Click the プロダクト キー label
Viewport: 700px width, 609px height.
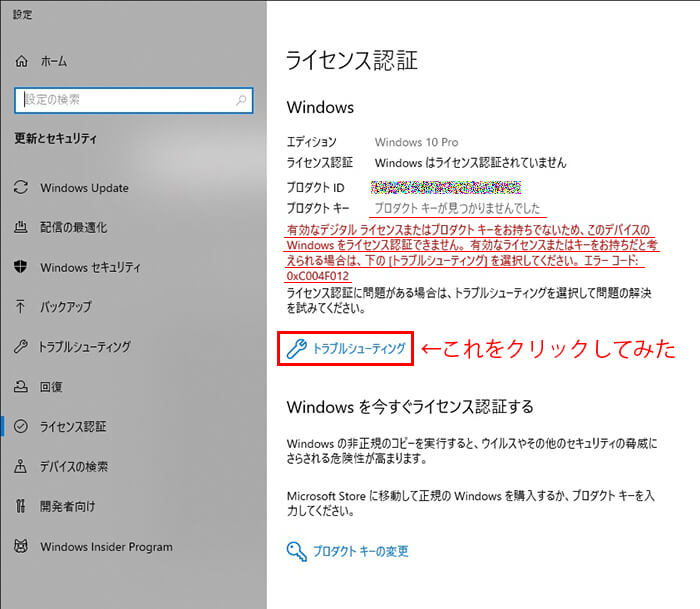[317, 208]
